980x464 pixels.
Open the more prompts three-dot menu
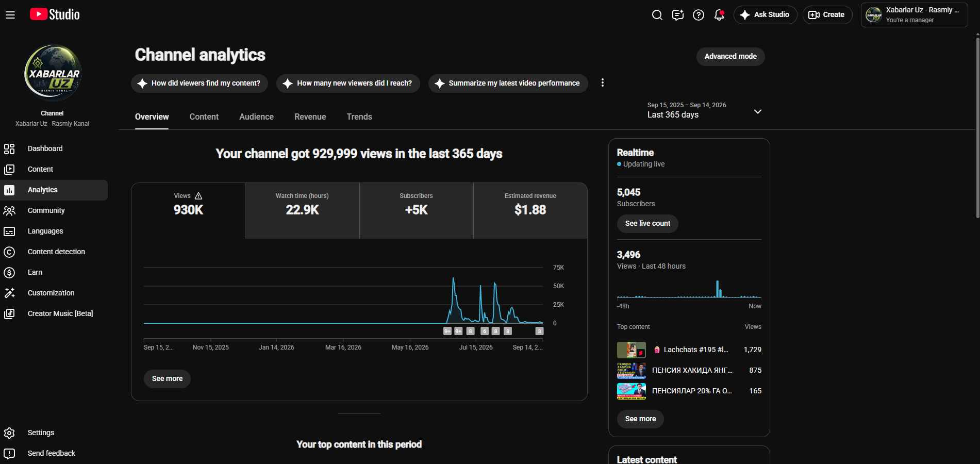(602, 83)
